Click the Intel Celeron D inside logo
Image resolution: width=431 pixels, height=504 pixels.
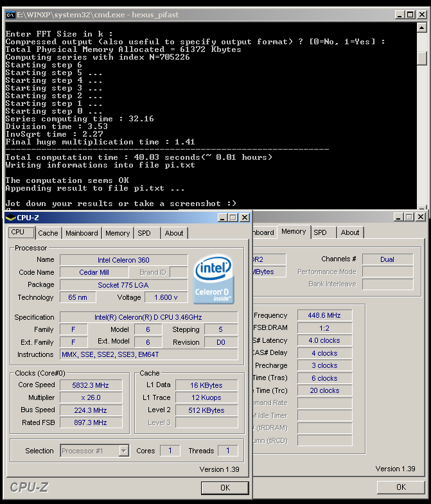pos(213,279)
